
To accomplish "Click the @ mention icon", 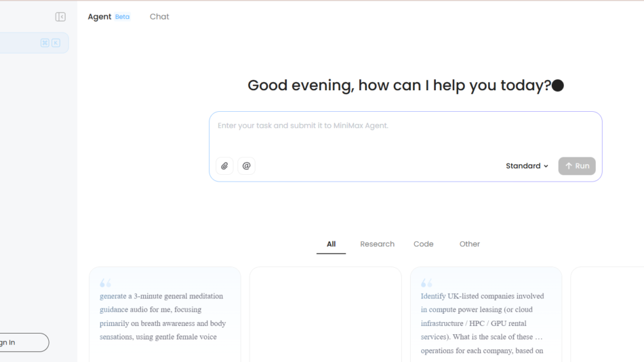I will [x=247, y=166].
